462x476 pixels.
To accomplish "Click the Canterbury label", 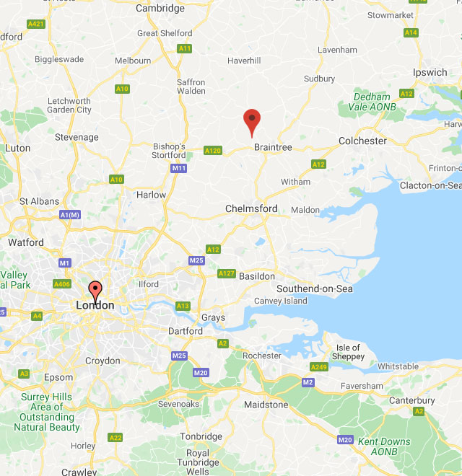I will pos(412,400).
